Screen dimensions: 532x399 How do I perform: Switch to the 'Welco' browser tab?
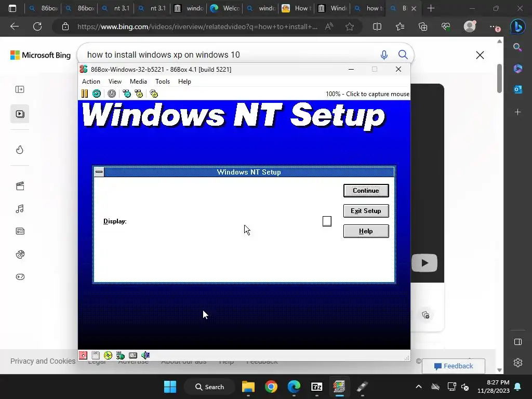click(225, 8)
